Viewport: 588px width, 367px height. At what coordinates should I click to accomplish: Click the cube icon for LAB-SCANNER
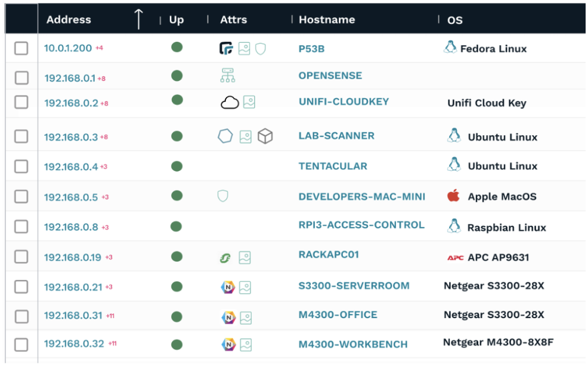(x=265, y=136)
